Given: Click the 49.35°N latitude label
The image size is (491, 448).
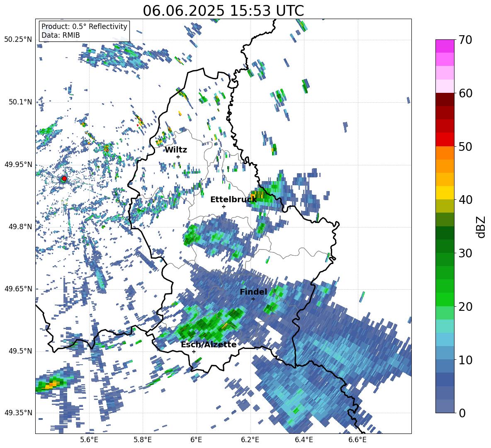Looking at the screenshot, I should 18,413.
